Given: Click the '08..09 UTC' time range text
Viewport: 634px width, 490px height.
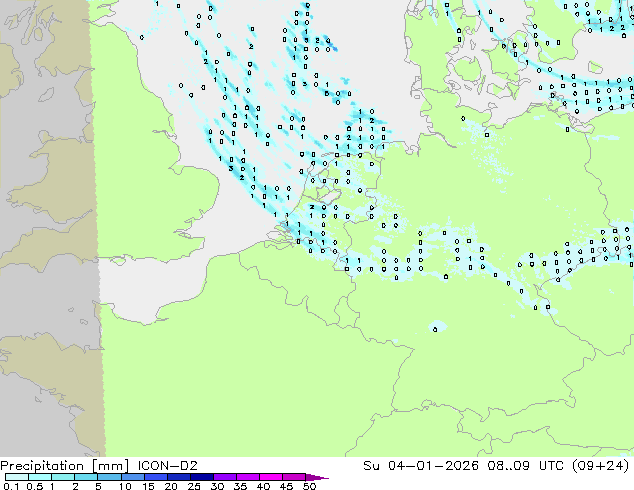Looking at the screenshot, I should [528, 466].
